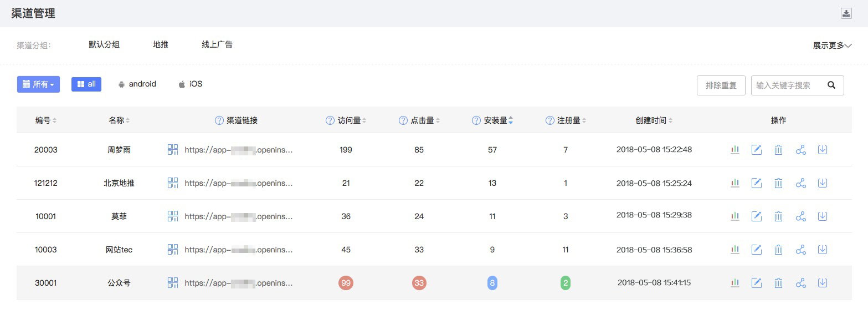Click blue 8 installs badge
This screenshot has width=868, height=319.
tap(492, 283)
